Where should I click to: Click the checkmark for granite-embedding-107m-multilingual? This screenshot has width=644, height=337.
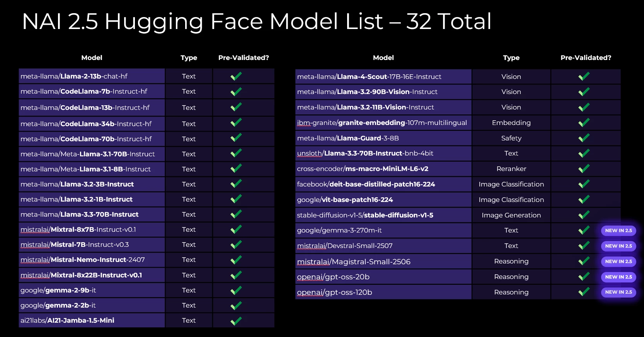pyautogui.click(x=584, y=123)
